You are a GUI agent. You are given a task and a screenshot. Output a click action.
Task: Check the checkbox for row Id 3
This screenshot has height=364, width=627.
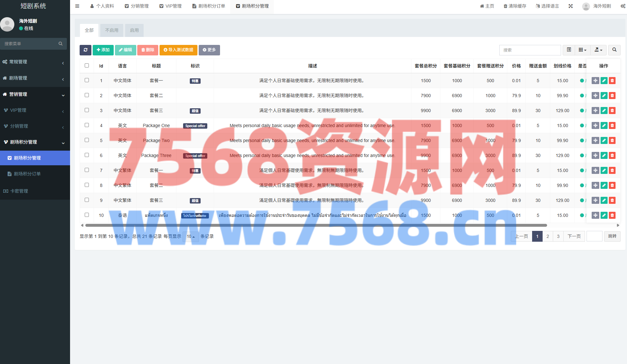87,110
